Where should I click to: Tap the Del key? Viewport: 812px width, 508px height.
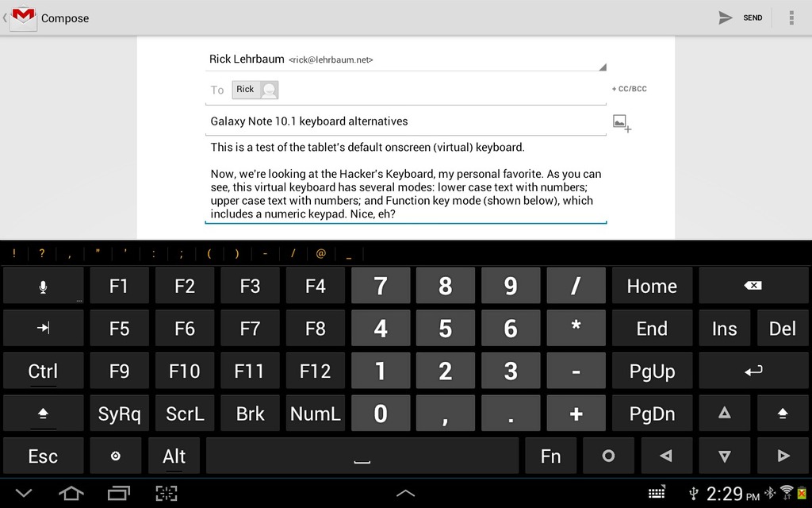(x=783, y=328)
